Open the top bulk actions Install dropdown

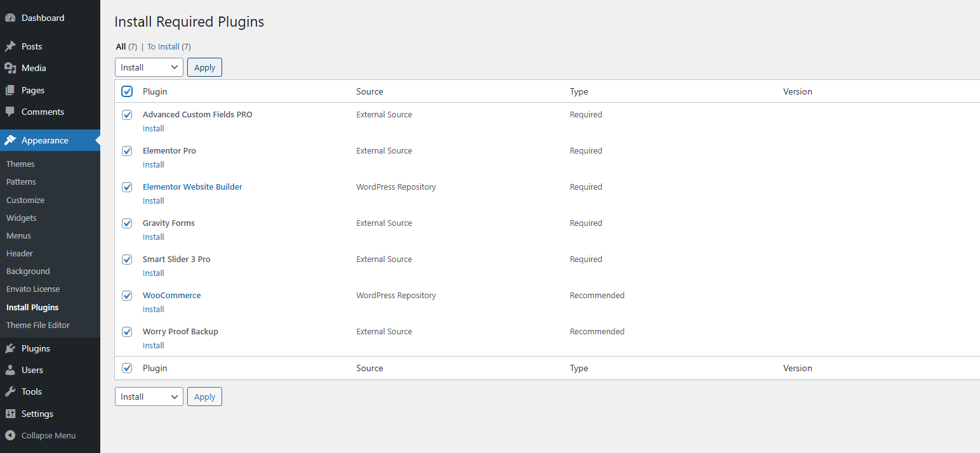[149, 67]
